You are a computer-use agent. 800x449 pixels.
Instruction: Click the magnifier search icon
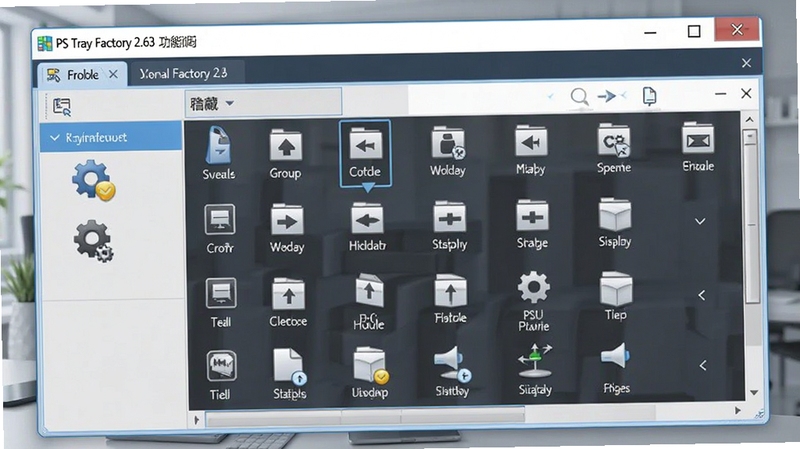(580, 96)
